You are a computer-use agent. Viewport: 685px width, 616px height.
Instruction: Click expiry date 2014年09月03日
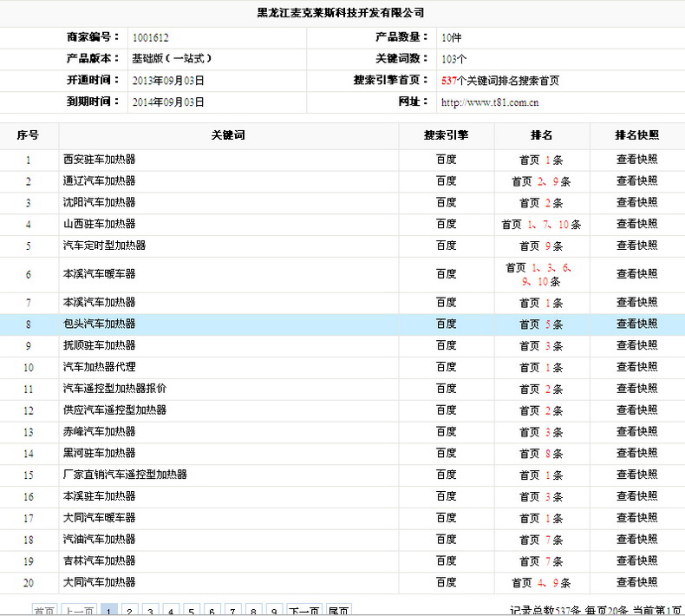pyautogui.click(x=168, y=102)
